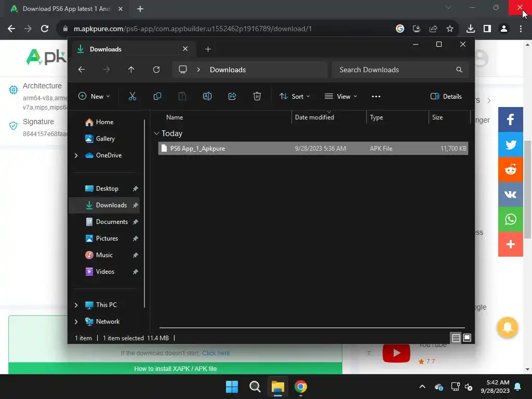The width and height of the screenshot is (532, 399).
Task: Click How to install XAPK / APK file
Action: coord(175,369)
